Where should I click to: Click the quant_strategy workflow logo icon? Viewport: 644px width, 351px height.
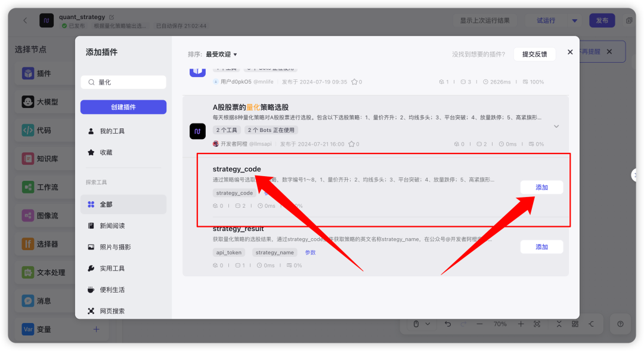click(47, 20)
